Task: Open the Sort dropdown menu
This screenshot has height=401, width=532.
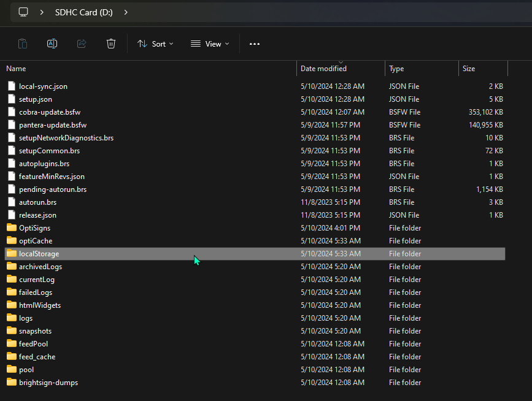Action: [155, 44]
